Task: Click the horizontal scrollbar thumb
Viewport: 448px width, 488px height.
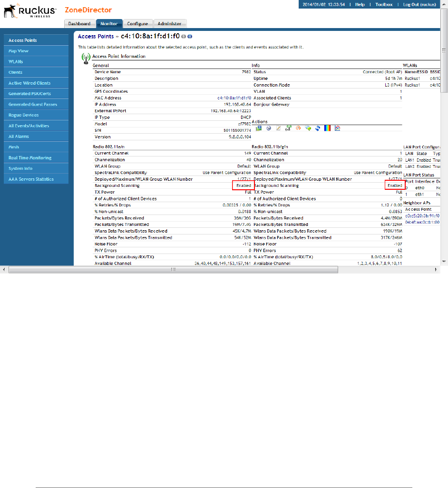Action: (x=173, y=270)
